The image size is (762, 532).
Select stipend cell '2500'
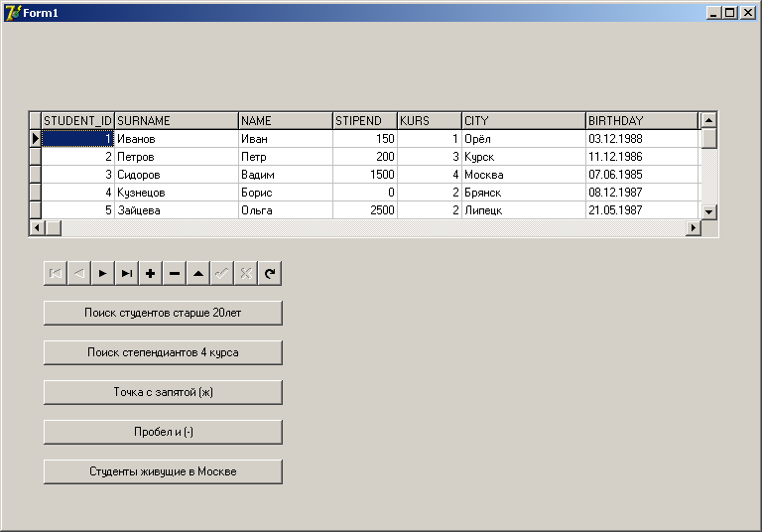pyautogui.click(x=365, y=210)
